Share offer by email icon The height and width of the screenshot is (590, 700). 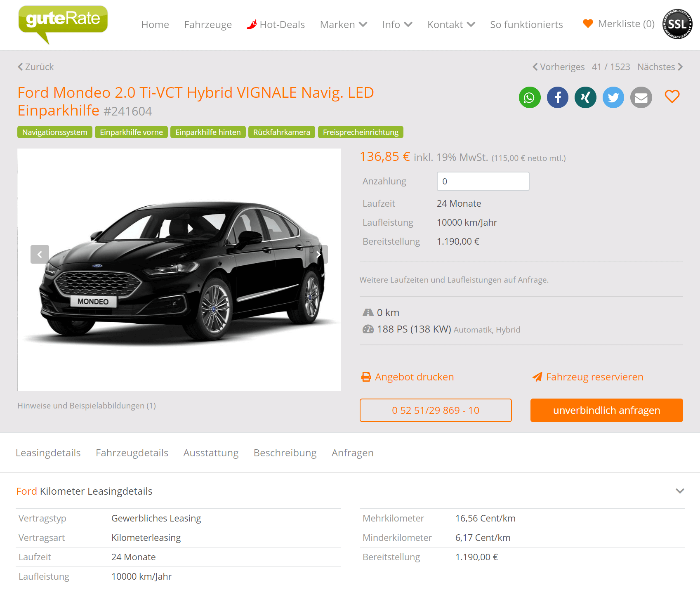click(x=641, y=97)
